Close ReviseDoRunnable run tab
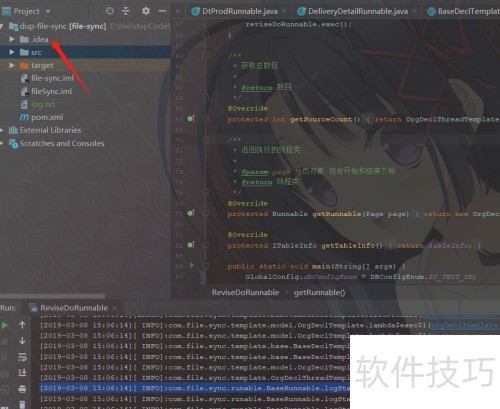Image resolution: width=500 pixels, height=409 pixels. click(114, 308)
